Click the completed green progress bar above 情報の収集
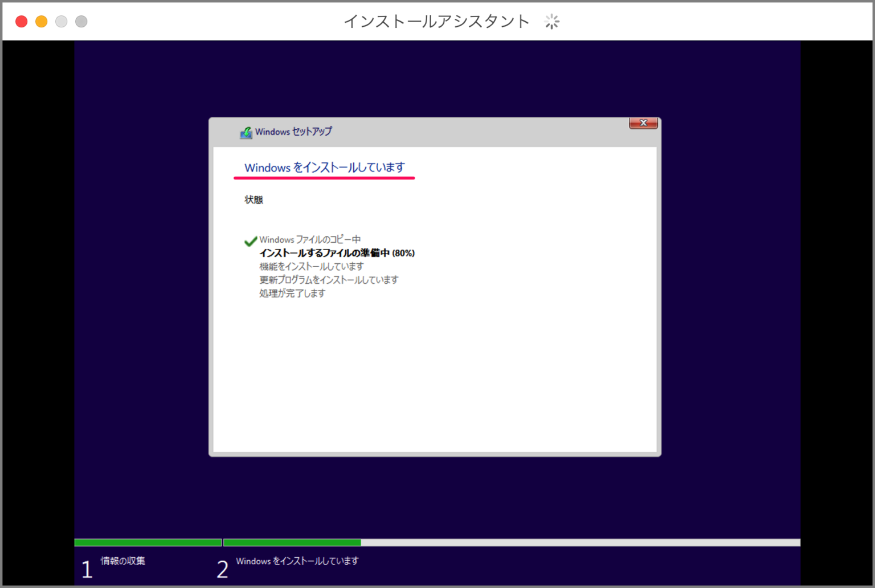Image resolution: width=875 pixels, height=588 pixels. [148, 542]
